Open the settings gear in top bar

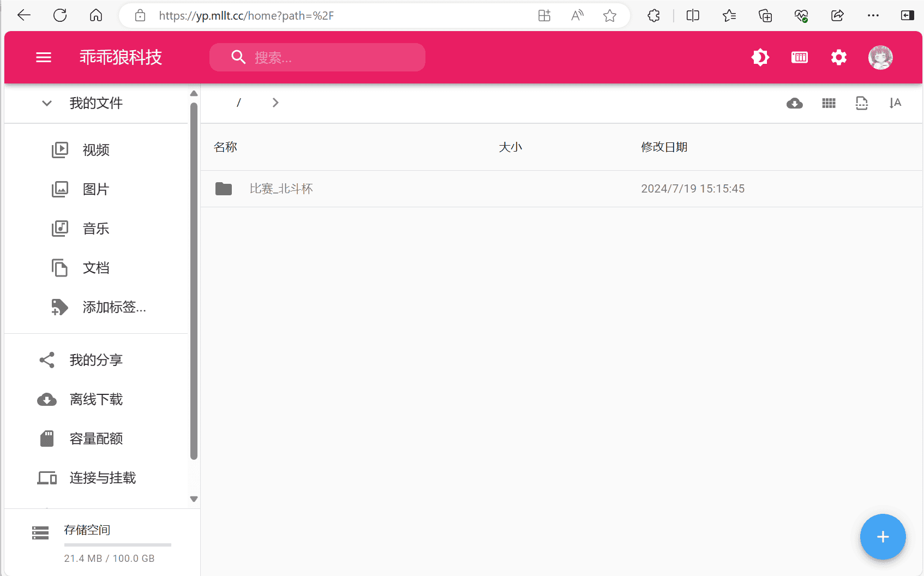click(x=839, y=57)
